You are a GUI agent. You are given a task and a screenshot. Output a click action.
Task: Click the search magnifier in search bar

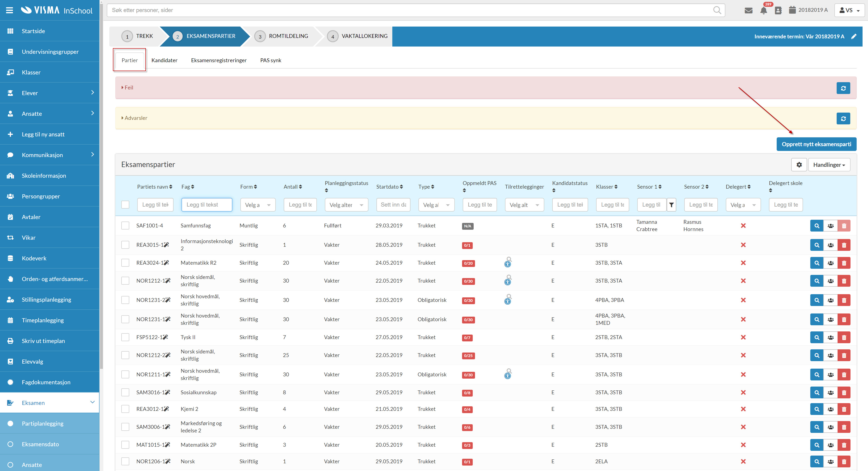(x=717, y=10)
